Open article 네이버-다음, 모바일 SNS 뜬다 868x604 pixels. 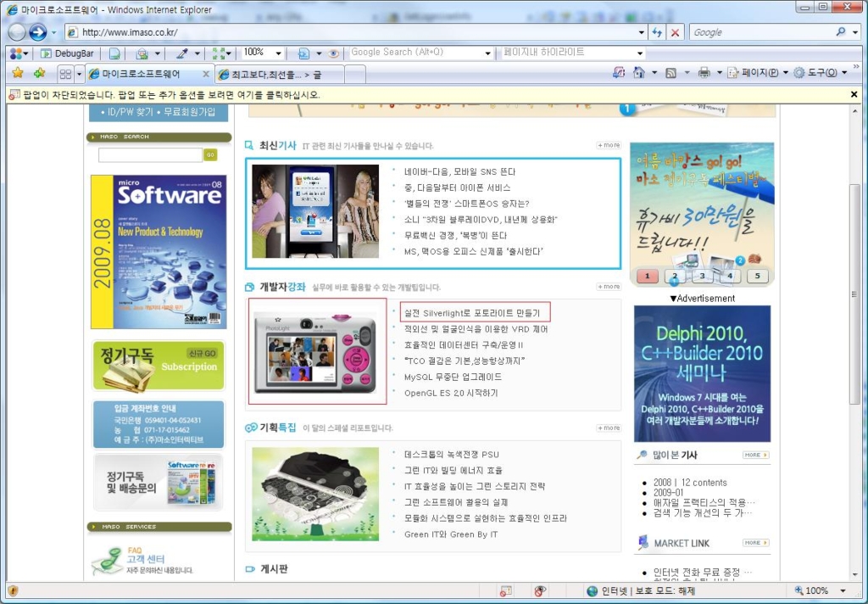pyautogui.click(x=459, y=171)
